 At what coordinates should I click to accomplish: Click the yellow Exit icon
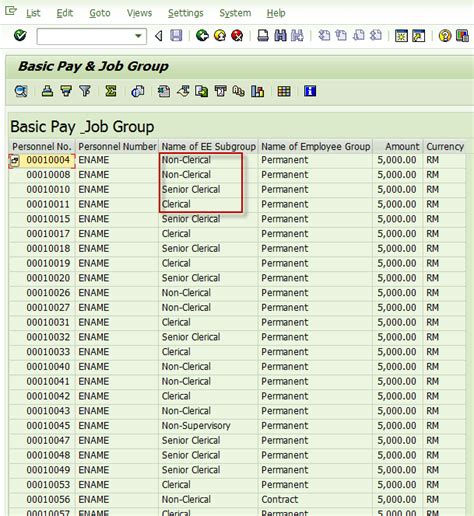[220, 35]
